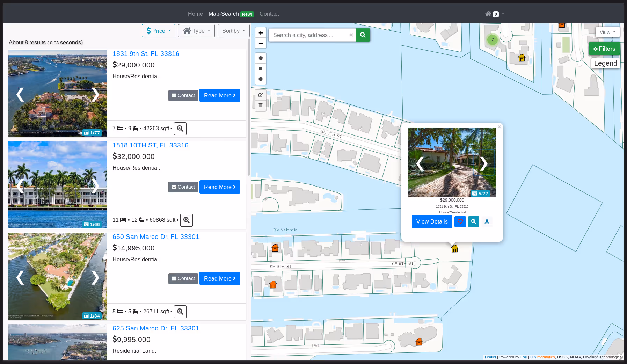Click the map zoom in plus button
Image resolution: width=627 pixels, height=364 pixels.
click(x=261, y=33)
